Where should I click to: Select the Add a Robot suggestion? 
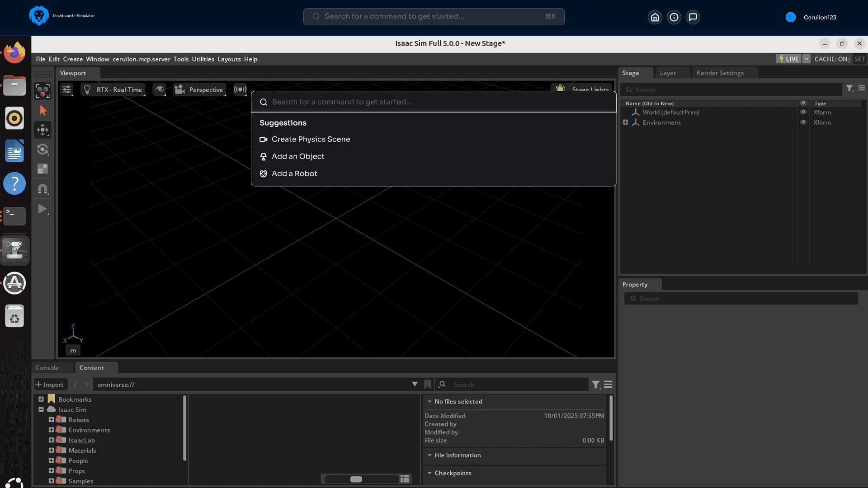click(294, 174)
